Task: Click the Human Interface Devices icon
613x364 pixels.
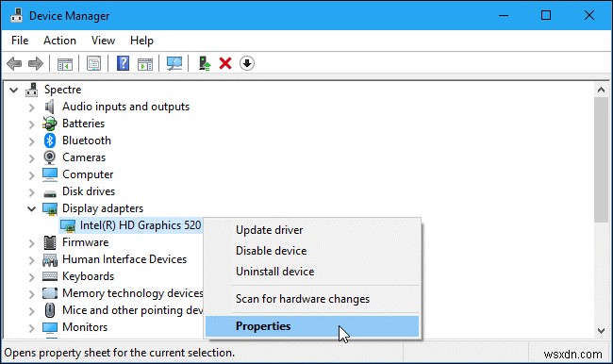Action: (50, 259)
